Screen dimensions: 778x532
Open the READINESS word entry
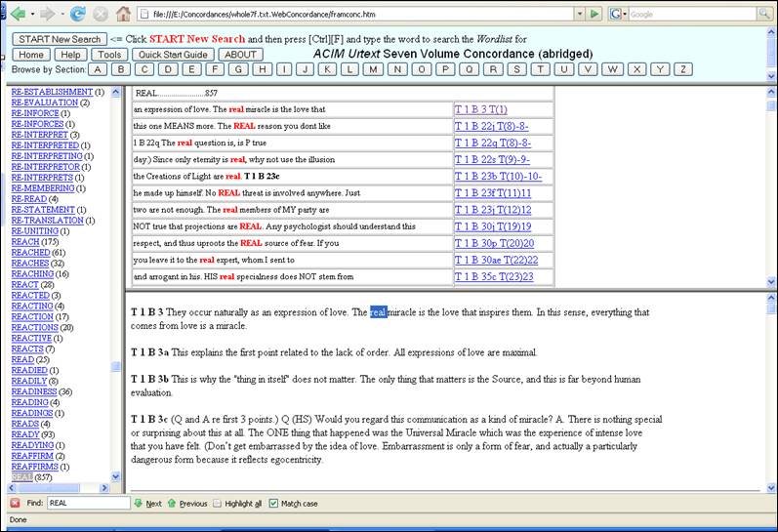[x=34, y=391]
